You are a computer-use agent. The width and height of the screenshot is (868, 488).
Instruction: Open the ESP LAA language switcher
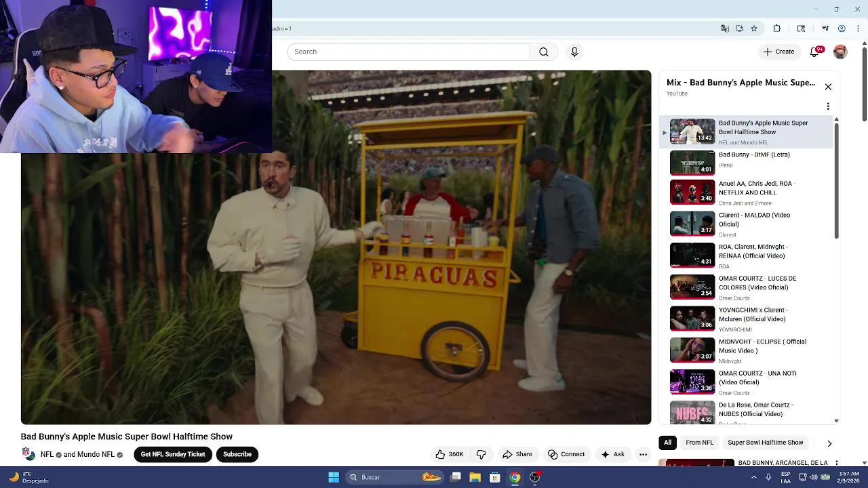coord(785,477)
